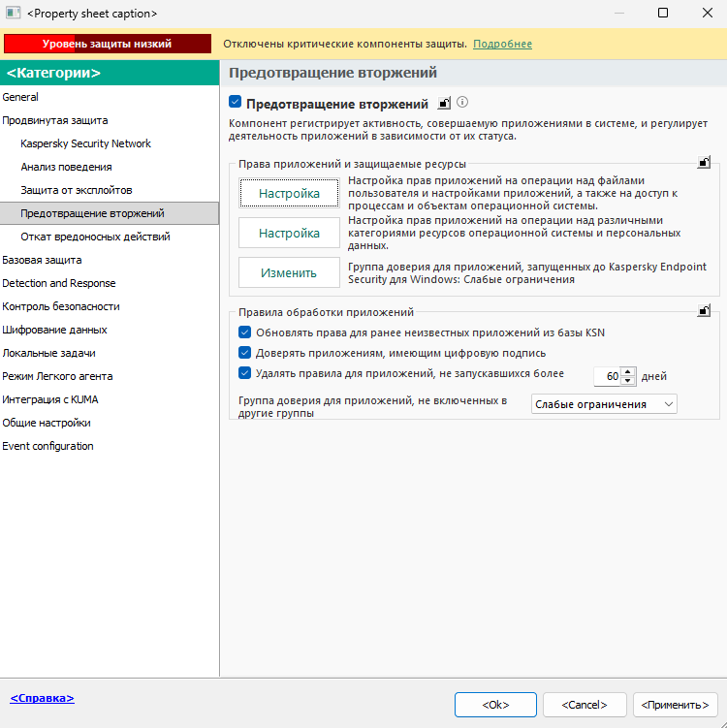The image size is (727, 728).
Task: Open the <Справка> help link
Action: 43,698
